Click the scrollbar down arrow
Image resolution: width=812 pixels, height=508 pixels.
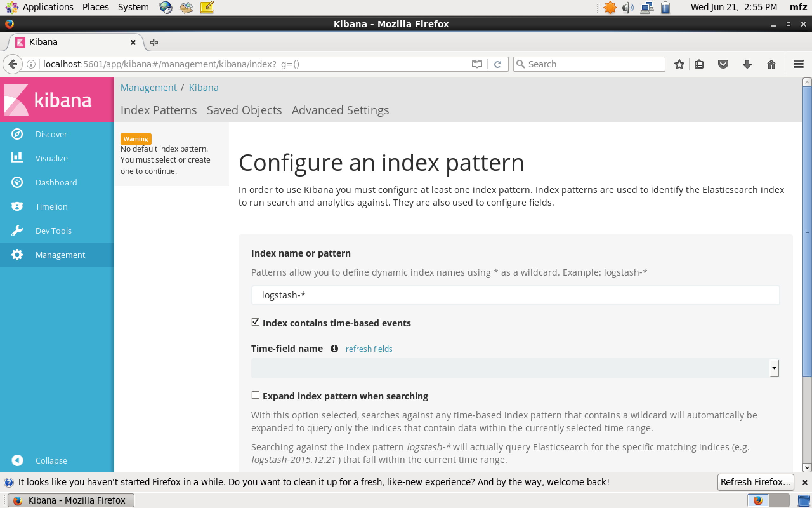point(807,467)
